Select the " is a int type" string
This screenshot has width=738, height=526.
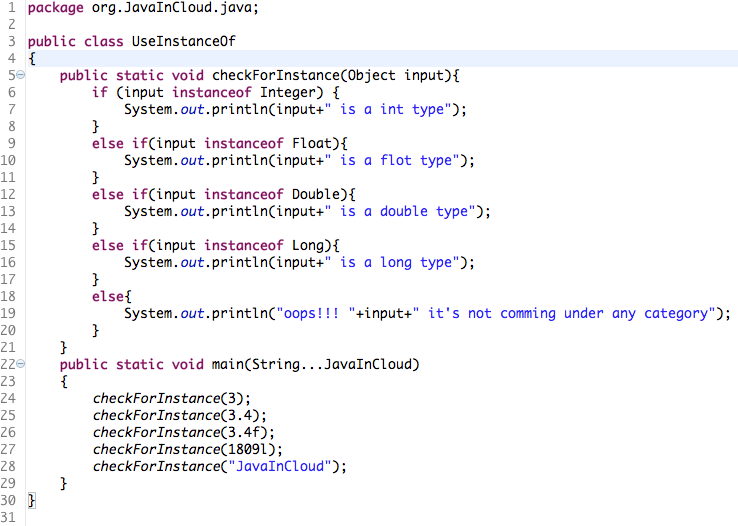pos(388,110)
